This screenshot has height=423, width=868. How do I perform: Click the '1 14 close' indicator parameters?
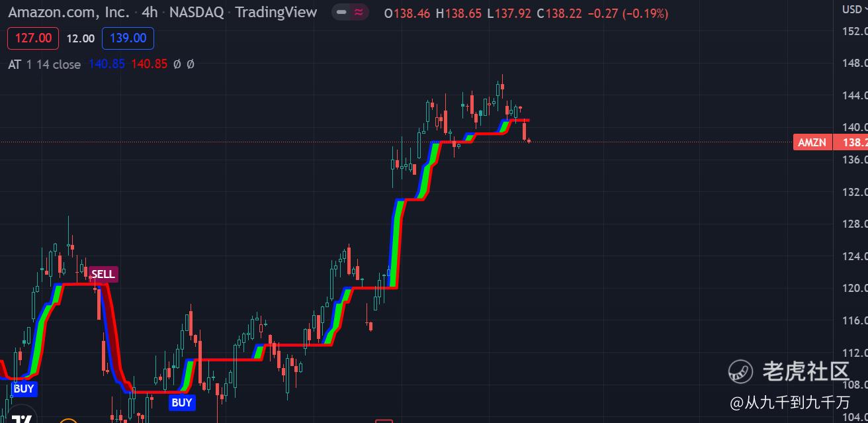pyautogui.click(x=54, y=64)
